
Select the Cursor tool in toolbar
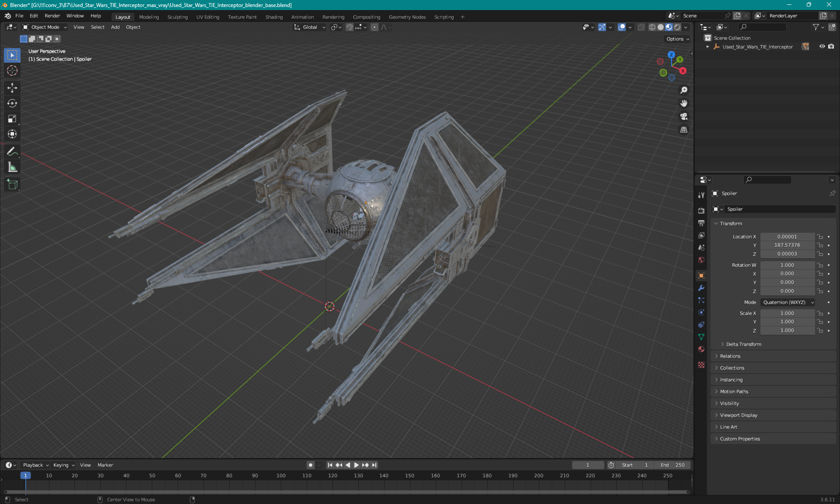click(12, 70)
